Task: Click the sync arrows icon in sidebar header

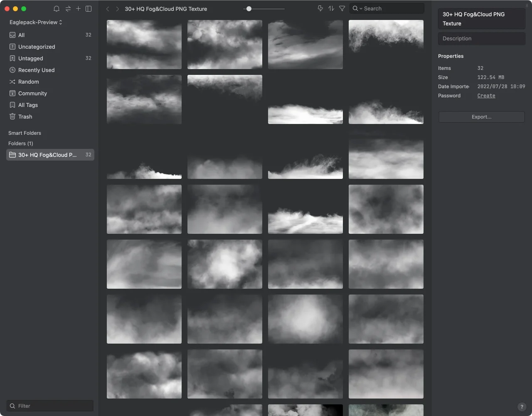Action: (68, 9)
